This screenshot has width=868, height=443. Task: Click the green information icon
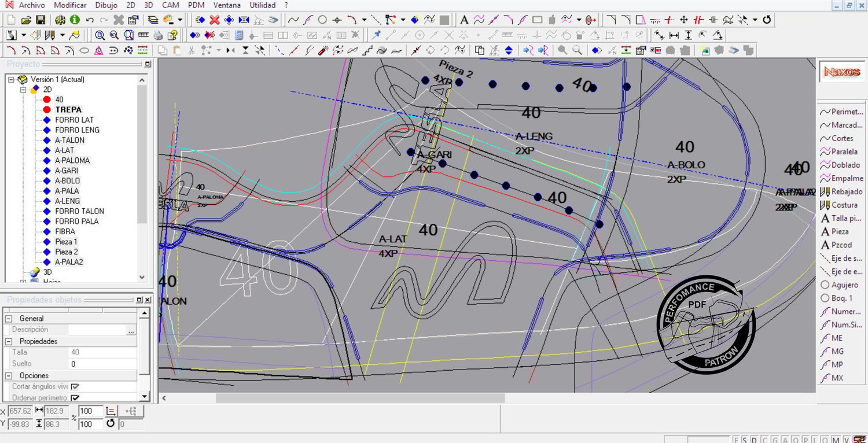pos(75,20)
